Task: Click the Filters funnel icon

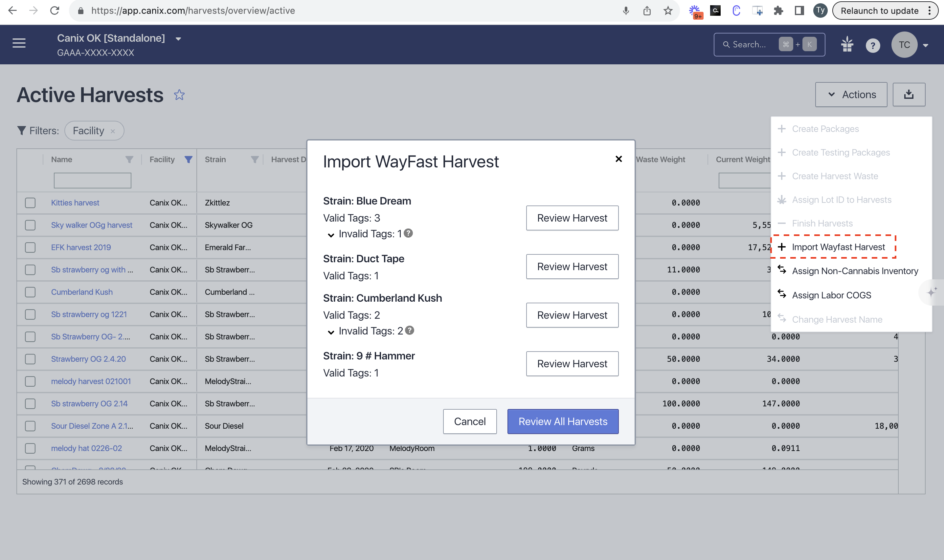Action: 22,131
